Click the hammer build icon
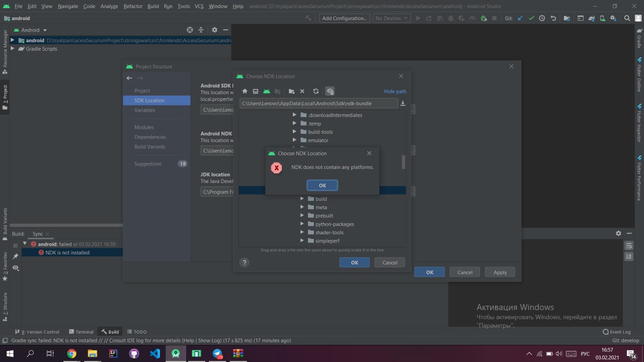Screen dimensions: 644x362 (x=308, y=18)
